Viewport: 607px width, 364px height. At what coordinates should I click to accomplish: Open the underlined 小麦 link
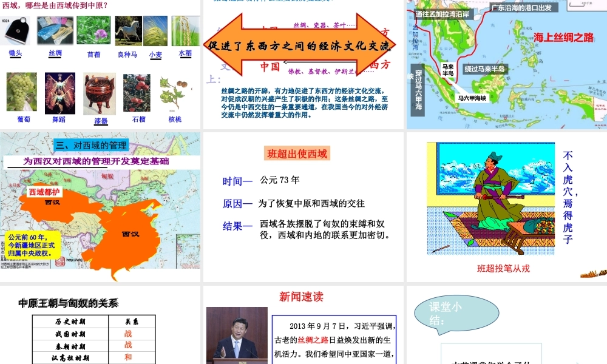coord(156,54)
